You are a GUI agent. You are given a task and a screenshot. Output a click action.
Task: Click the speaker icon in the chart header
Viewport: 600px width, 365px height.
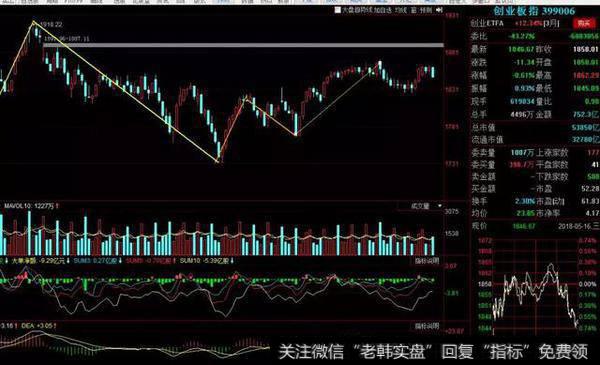tap(439, 10)
